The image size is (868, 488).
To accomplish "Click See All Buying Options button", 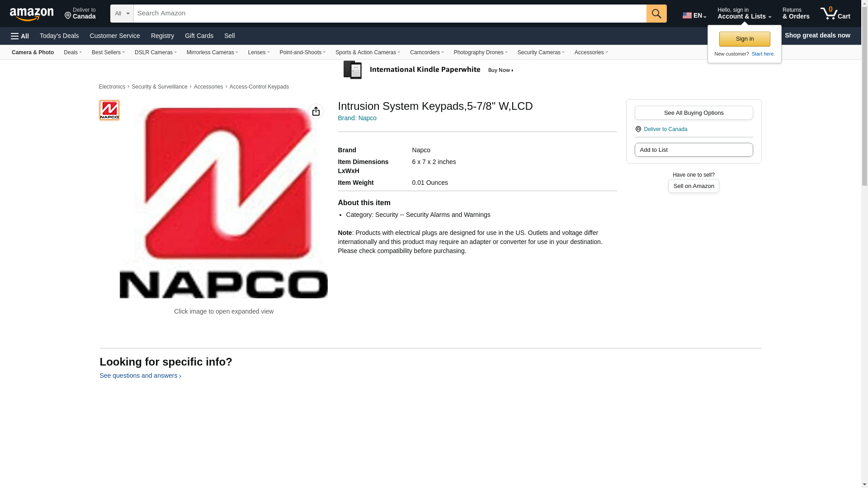I will [x=693, y=113].
